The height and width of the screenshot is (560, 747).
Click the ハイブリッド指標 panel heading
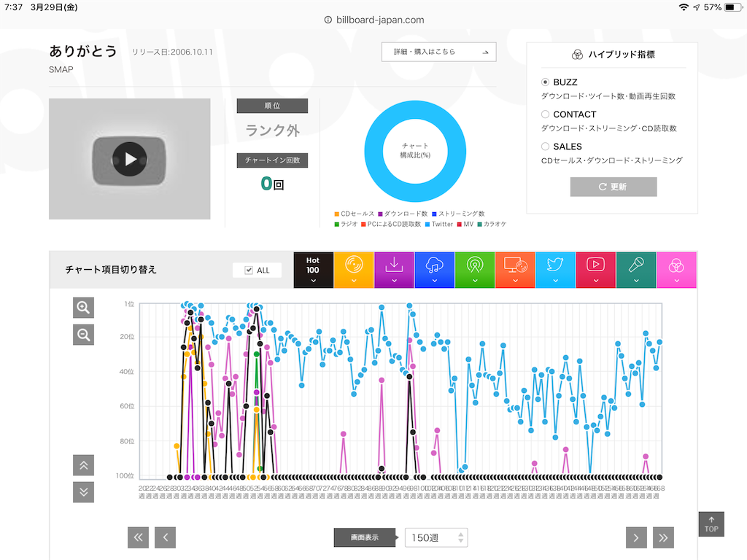pyautogui.click(x=613, y=54)
